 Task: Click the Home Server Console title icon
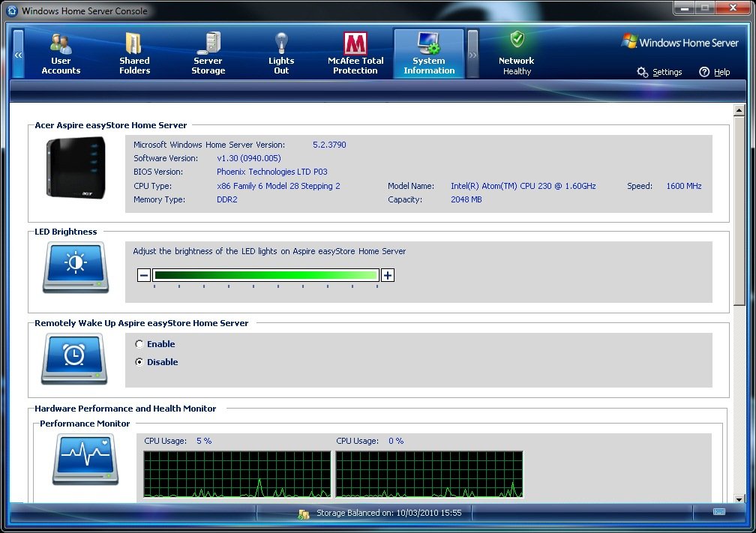click(12, 10)
